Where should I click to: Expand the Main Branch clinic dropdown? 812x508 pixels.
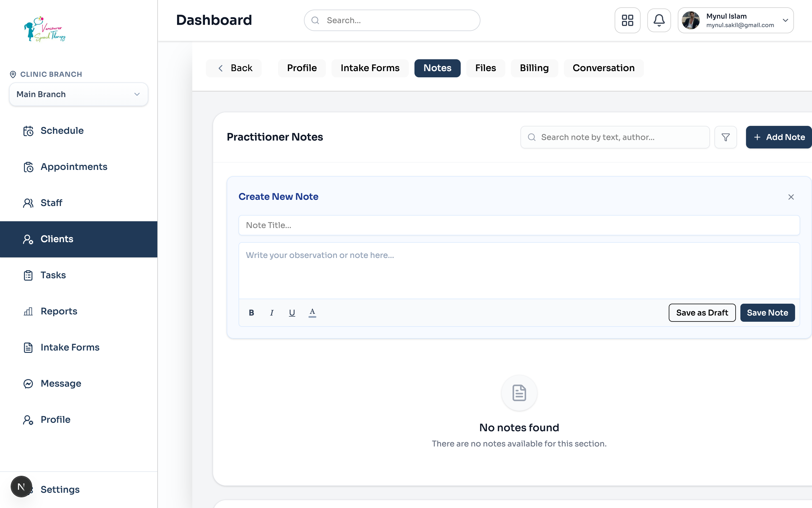(78, 95)
